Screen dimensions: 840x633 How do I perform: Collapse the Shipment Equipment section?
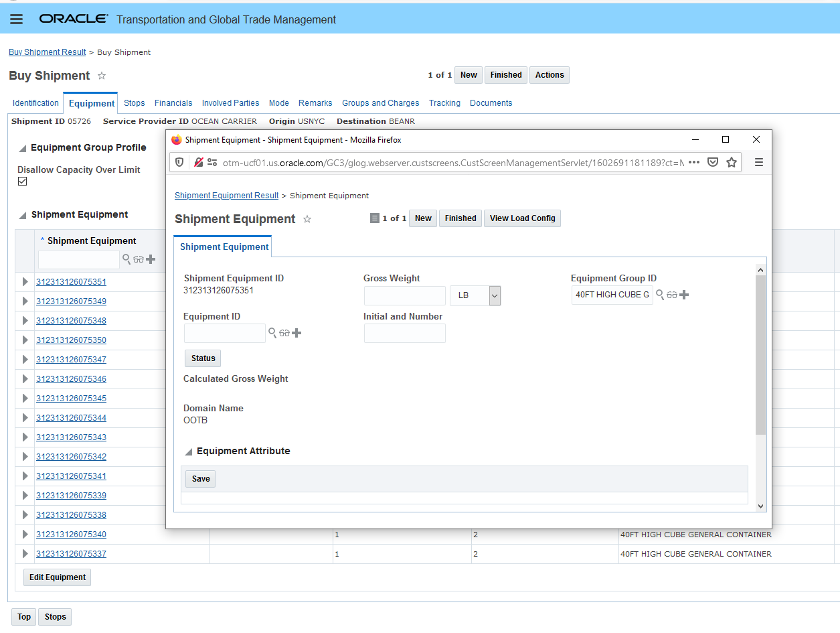[23, 216]
